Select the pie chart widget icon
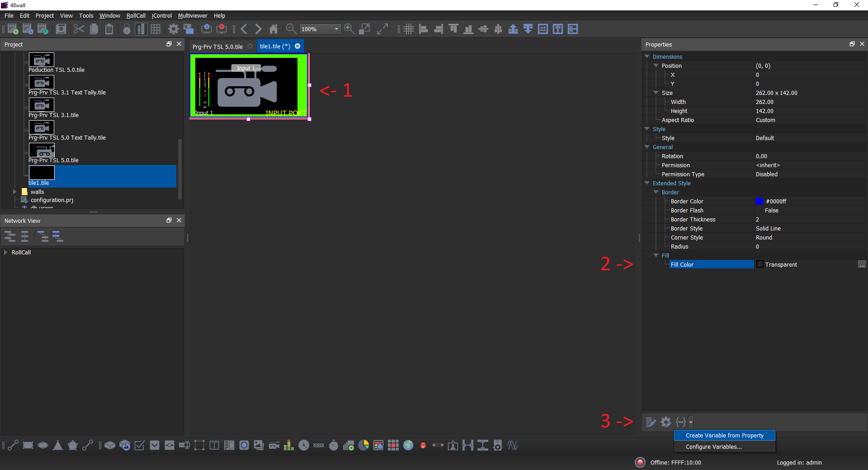This screenshot has width=868, height=470. coord(363,446)
